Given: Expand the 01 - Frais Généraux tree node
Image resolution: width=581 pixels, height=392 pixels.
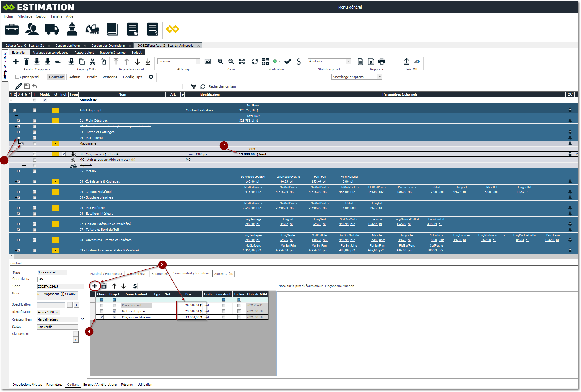Looking at the screenshot, I should pyautogui.click(x=18, y=121).
